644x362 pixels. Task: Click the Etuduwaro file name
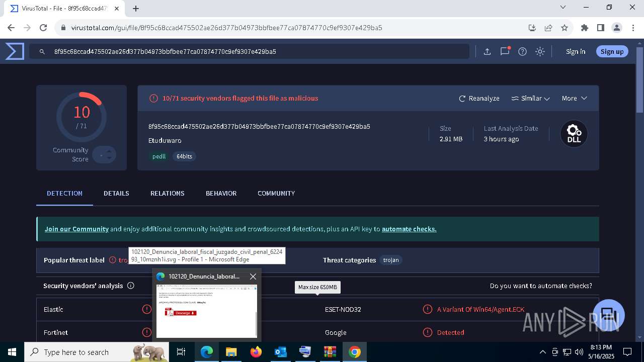coord(165,140)
